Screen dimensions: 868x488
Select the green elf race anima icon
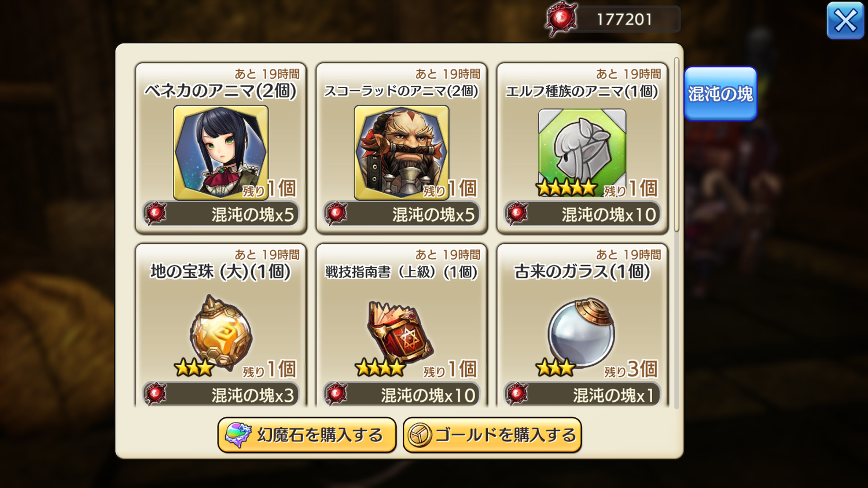pos(582,151)
